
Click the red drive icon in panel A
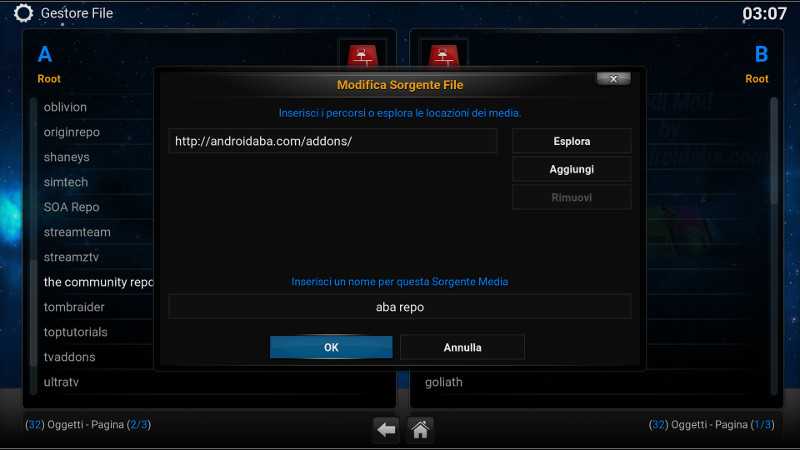tap(363, 56)
